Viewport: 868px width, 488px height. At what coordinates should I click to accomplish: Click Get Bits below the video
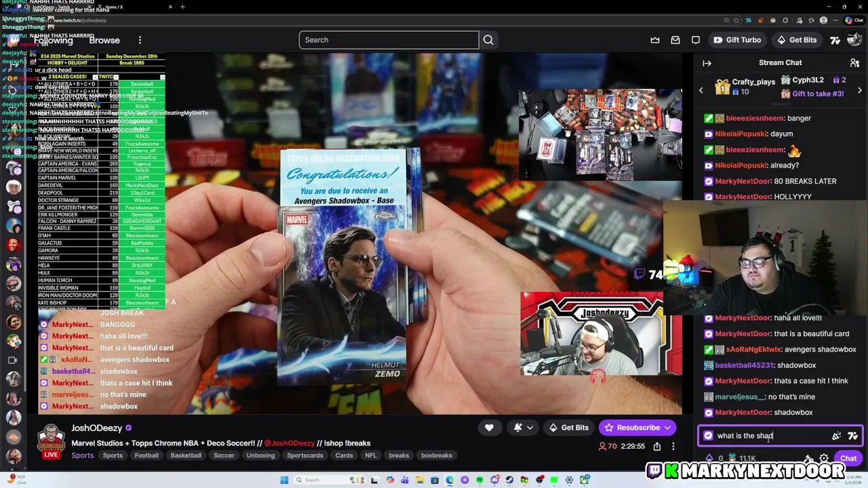569,428
